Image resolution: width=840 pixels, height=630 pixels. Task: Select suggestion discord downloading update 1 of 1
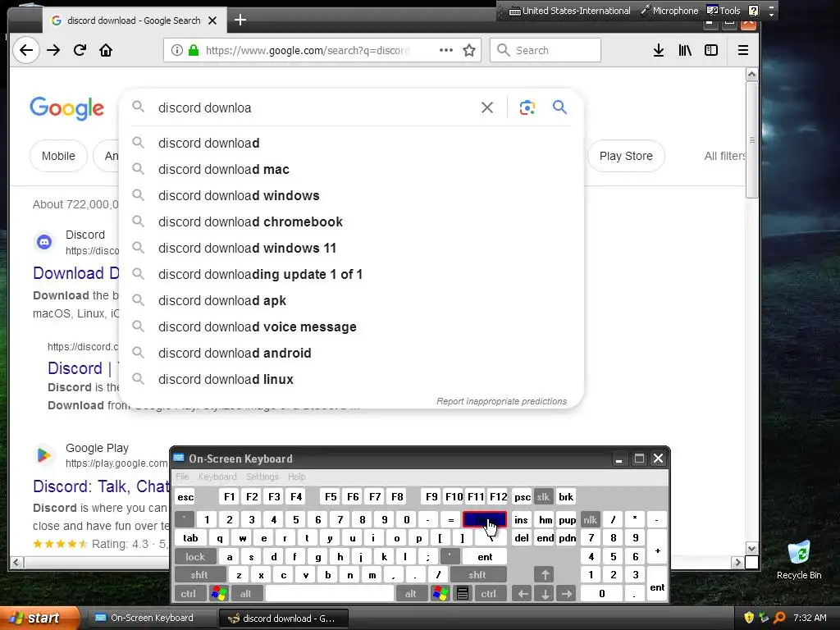(351, 274)
